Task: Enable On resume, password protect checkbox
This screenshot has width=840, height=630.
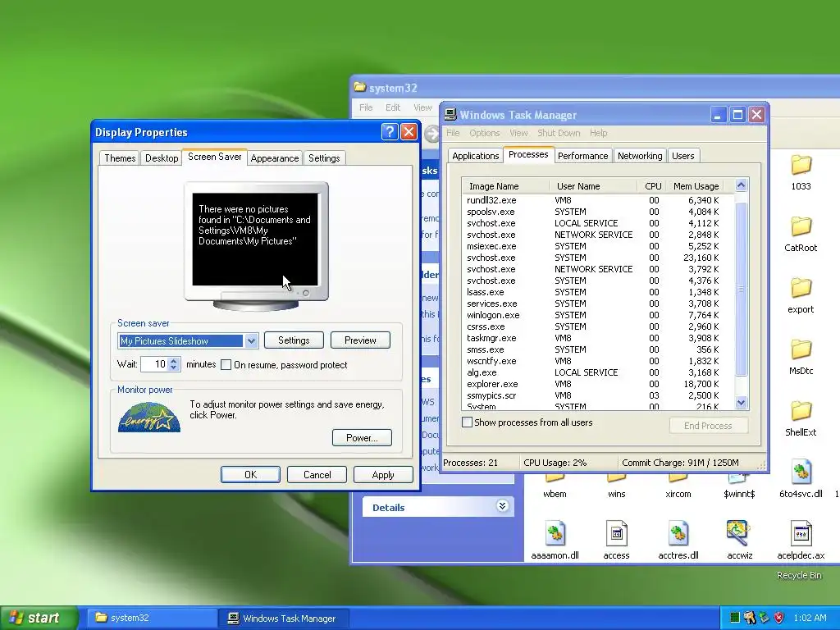Action: pyautogui.click(x=226, y=365)
